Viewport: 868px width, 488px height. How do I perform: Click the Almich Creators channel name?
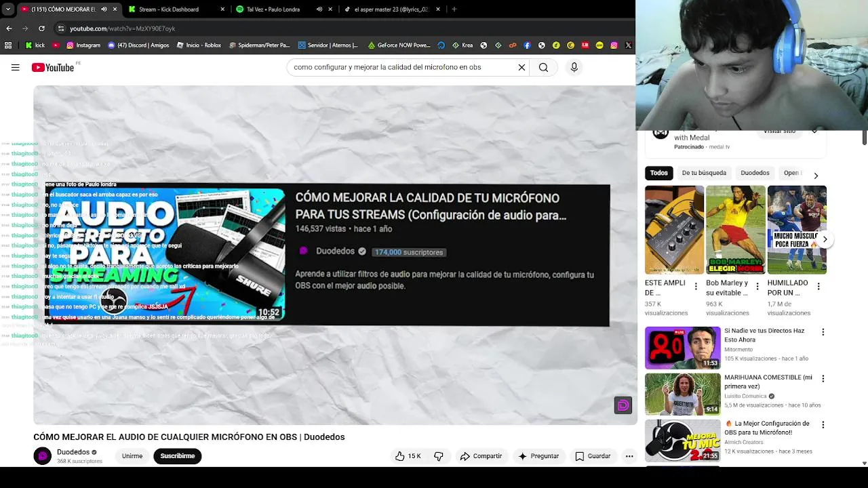pyautogui.click(x=743, y=443)
